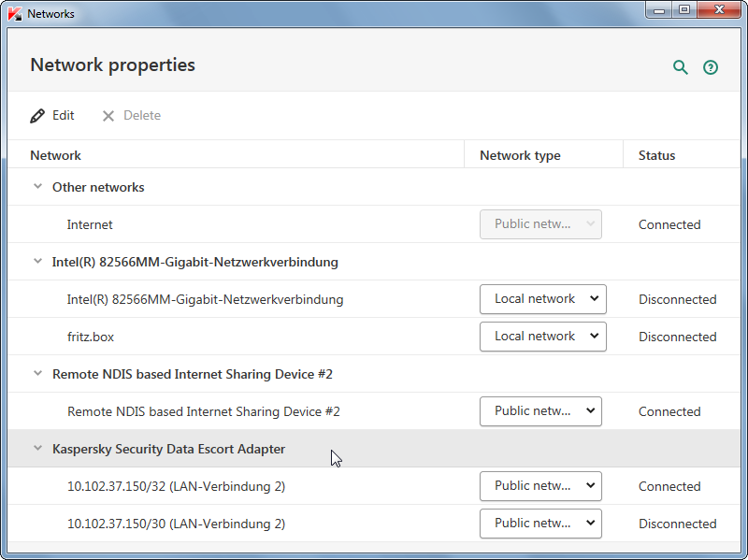Open help via question mark icon

click(711, 67)
